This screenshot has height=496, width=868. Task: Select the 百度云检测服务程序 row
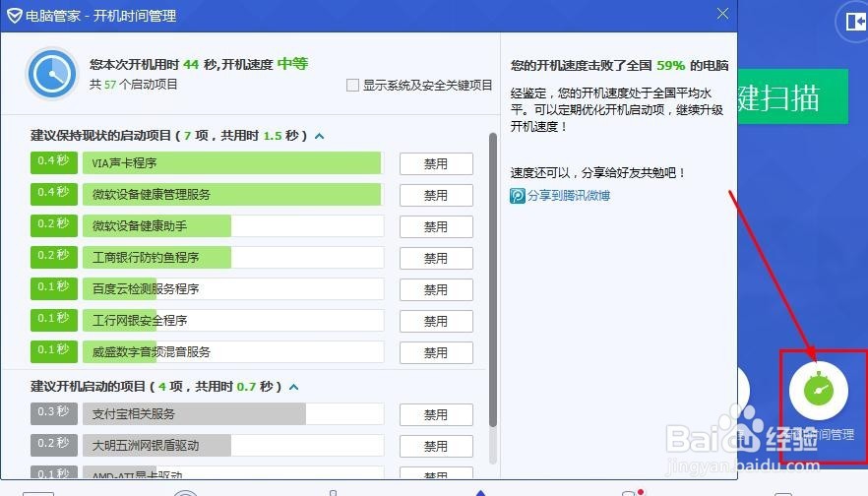tap(233, 289)
